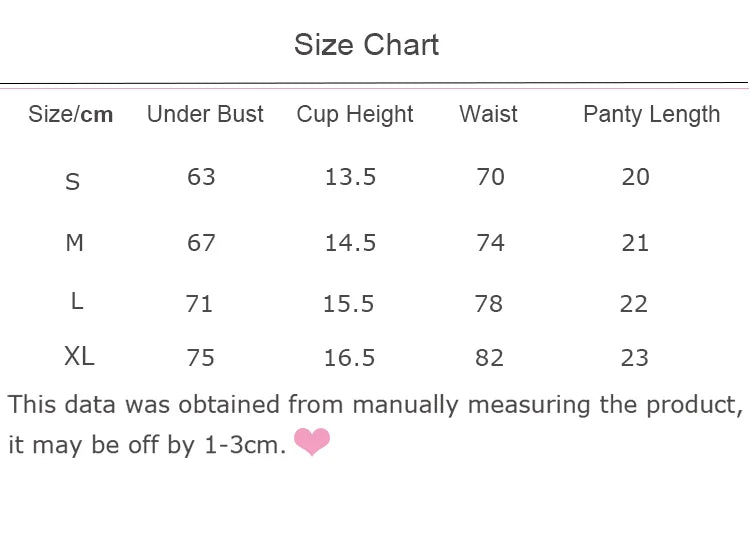The height and width of the screenshot is (546, 750).
Task: Click the Panty Length value 21
Action: 635,243
